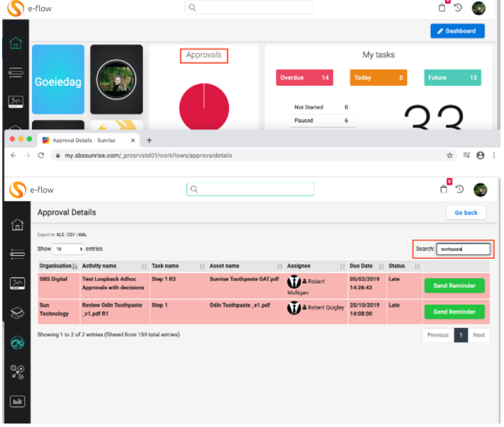504x427 pixels.
Task: Send Reminder for Sunrise Toothpaste OAT.pdf row
Action: point(455,285)
